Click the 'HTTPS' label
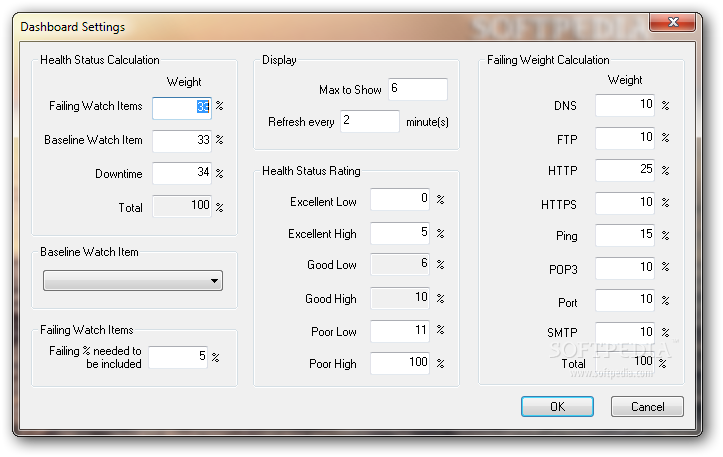This screenshot has height=457, width=723. point(558,204)
